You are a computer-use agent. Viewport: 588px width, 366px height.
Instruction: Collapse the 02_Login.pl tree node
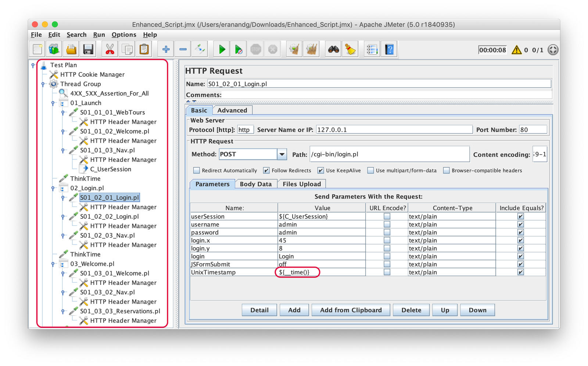coord(53,188)
